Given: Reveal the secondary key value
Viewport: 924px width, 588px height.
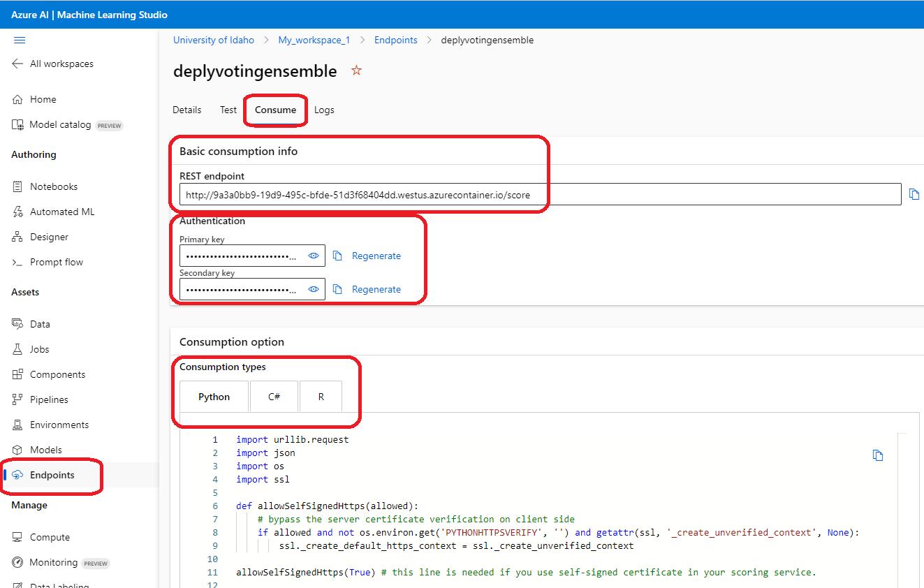Looking at the screenshot, I should tap(314, 289).
